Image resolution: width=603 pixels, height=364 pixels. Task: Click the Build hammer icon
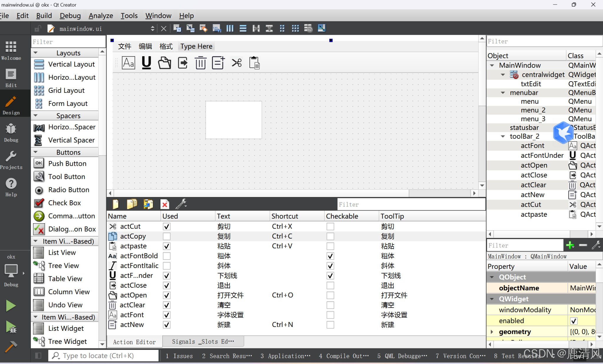(11, 347)
